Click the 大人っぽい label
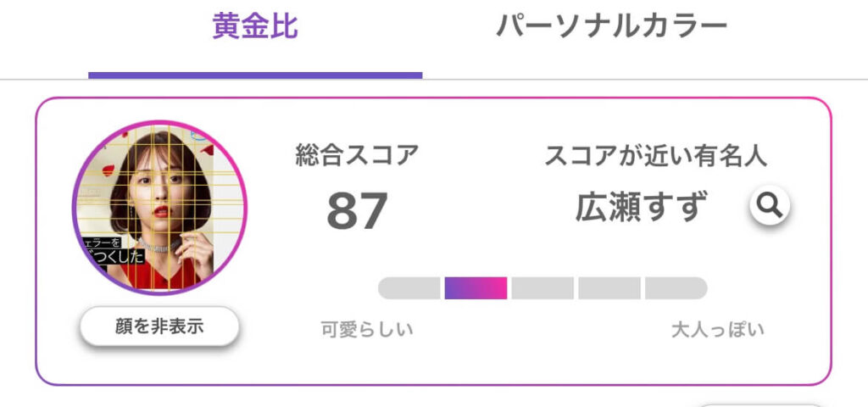868x407 pixels. tap(717, 330)
